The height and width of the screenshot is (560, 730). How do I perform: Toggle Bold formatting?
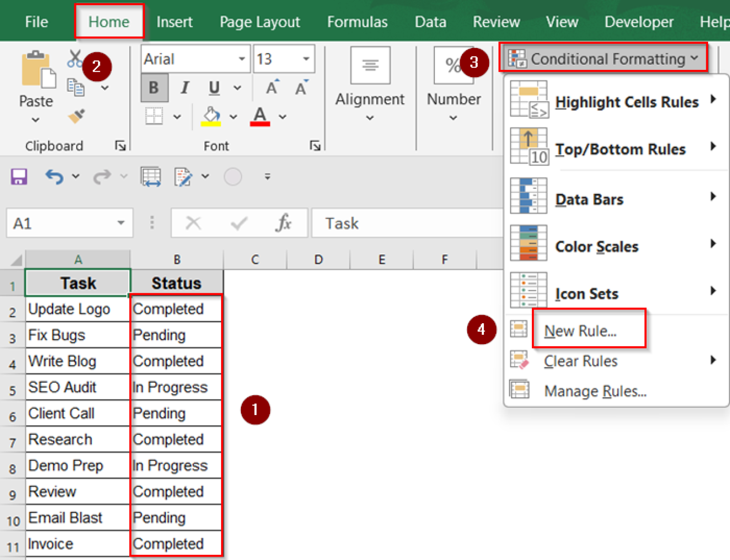pyautogui.click(x=154, y=87)
